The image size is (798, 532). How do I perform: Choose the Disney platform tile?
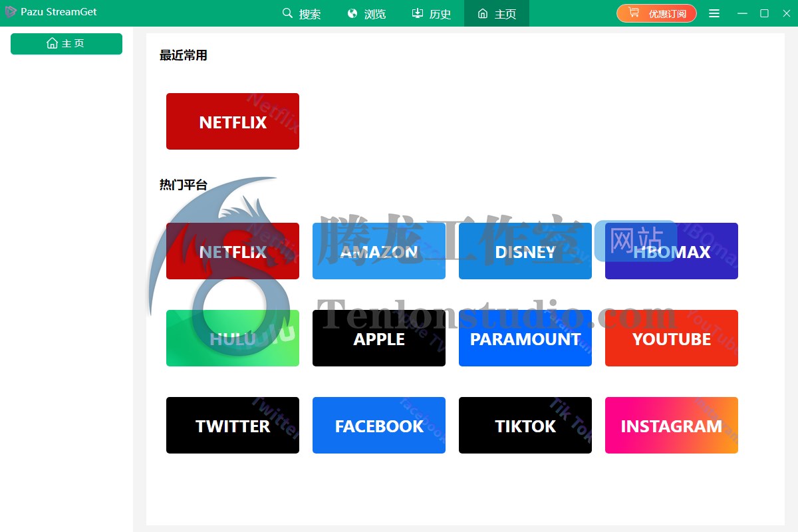(525, 251)
